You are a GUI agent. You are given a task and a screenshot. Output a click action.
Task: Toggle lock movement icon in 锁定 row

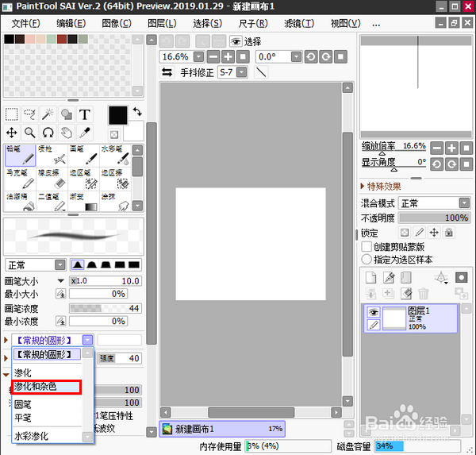click(x=434, y=233)
